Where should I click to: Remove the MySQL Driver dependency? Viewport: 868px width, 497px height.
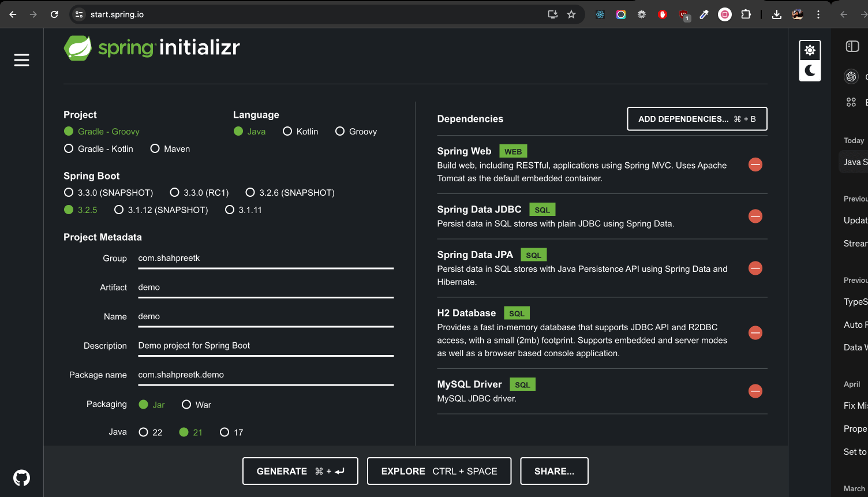click(755, 391)
